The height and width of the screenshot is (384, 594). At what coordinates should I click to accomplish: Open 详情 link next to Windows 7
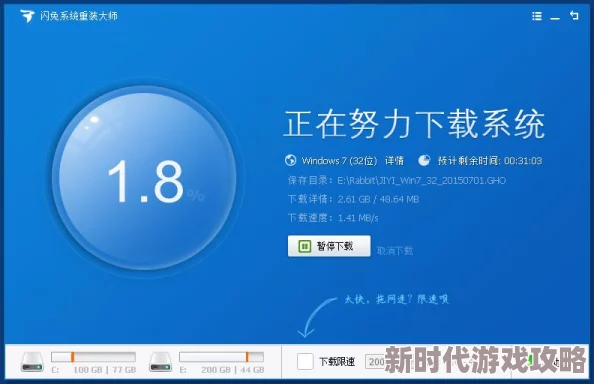pyautogui.click(x=394, y=161)
